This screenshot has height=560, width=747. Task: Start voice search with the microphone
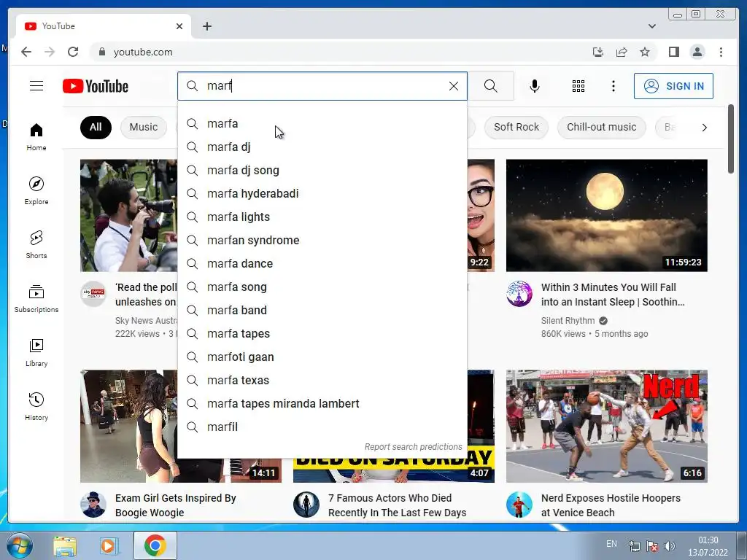535,86
